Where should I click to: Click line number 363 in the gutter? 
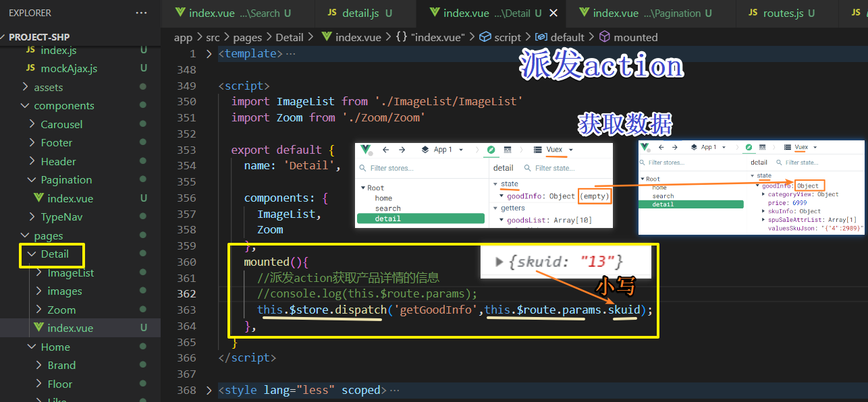click(x=186, y=310)
